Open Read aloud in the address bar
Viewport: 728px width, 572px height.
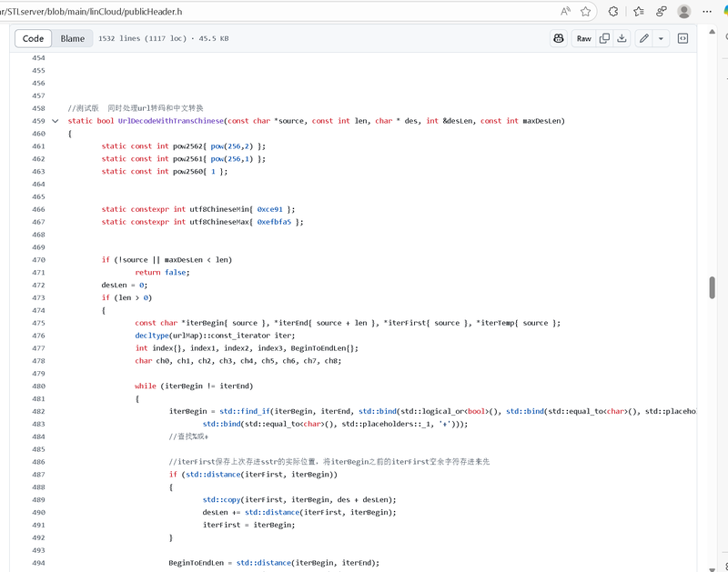pos(565,12)
